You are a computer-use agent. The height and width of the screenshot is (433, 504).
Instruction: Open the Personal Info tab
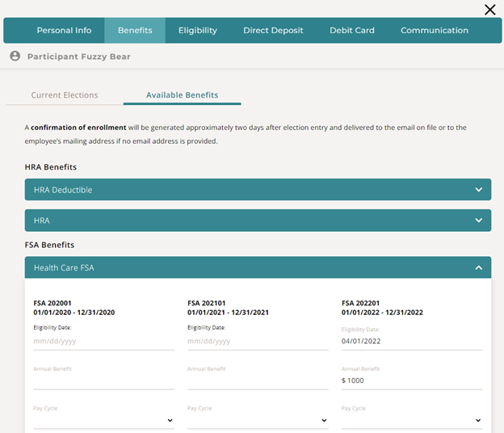pyautogui.click(x=64, y=31)
